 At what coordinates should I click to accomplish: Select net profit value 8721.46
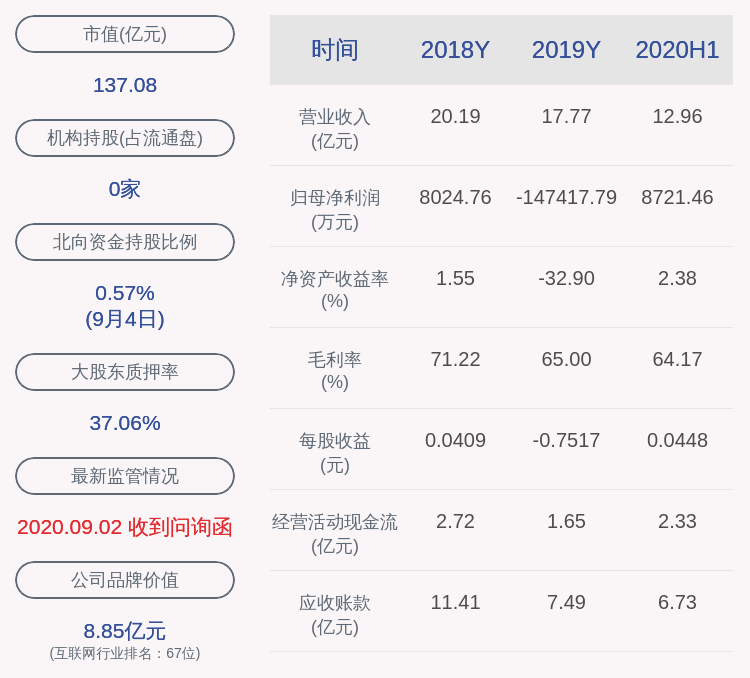point(677,197)
